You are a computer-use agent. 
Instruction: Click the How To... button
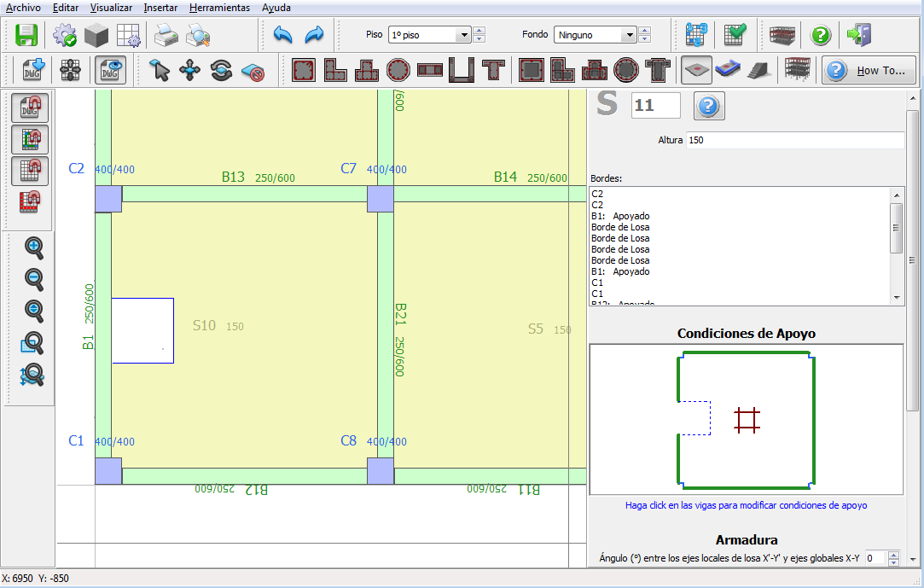coord(869,70)
